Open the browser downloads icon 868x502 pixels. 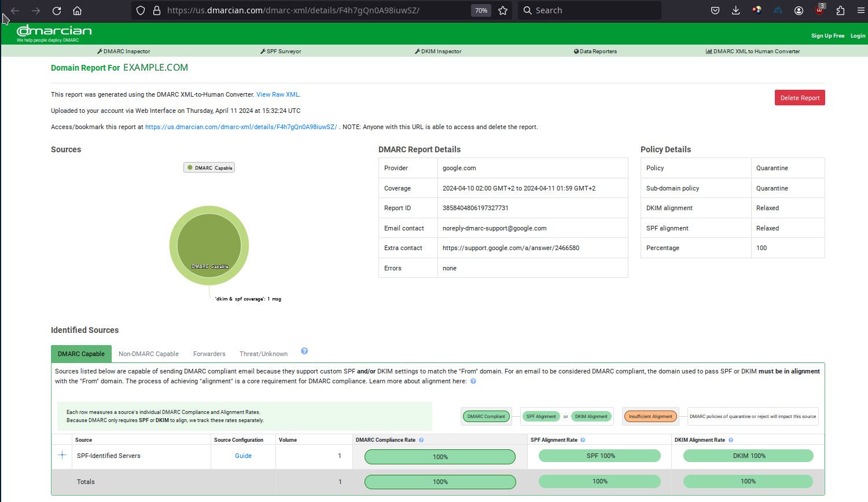(735, 10)
